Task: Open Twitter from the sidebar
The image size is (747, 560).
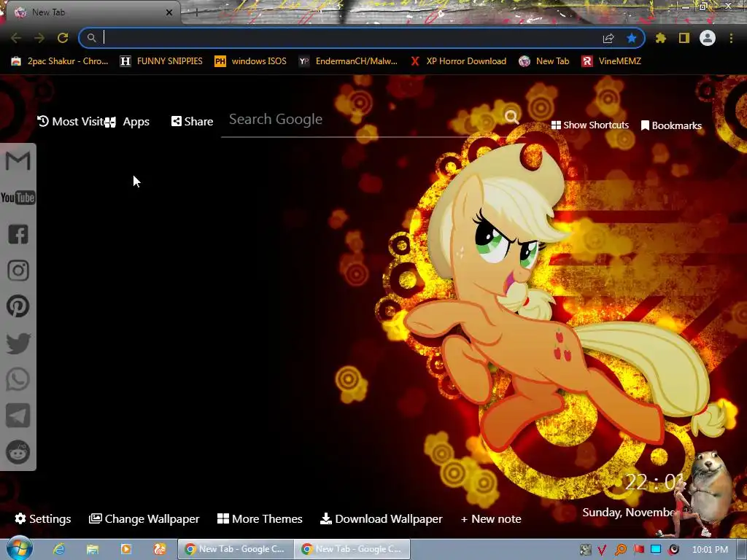Action: tap(18, 343)
